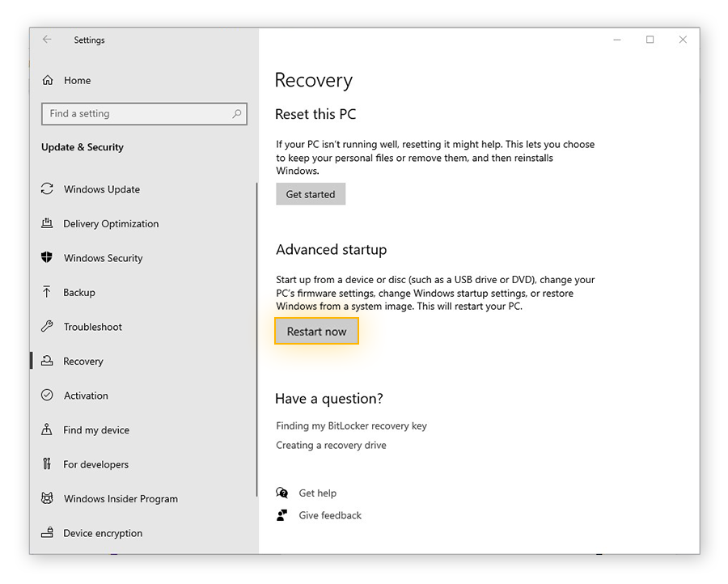The image size is (728, 584).
Task: Click the Windows Security shield icon
Action: tap(47, 258)
